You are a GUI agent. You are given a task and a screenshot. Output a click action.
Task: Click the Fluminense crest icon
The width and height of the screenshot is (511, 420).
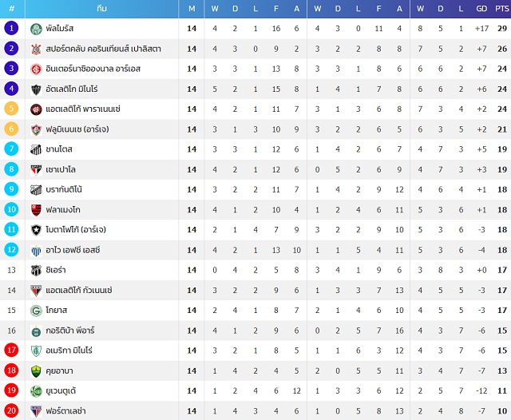pos(36,129)
